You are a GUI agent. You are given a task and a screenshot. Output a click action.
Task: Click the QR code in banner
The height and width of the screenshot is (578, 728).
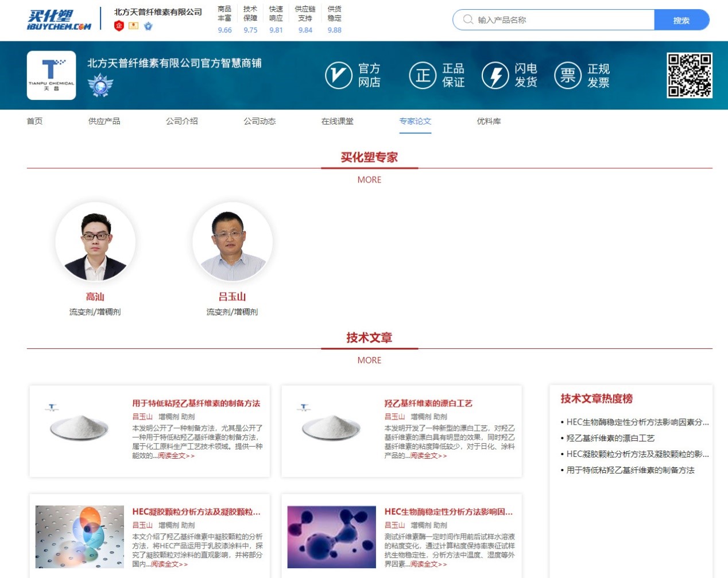click(690, 75)
